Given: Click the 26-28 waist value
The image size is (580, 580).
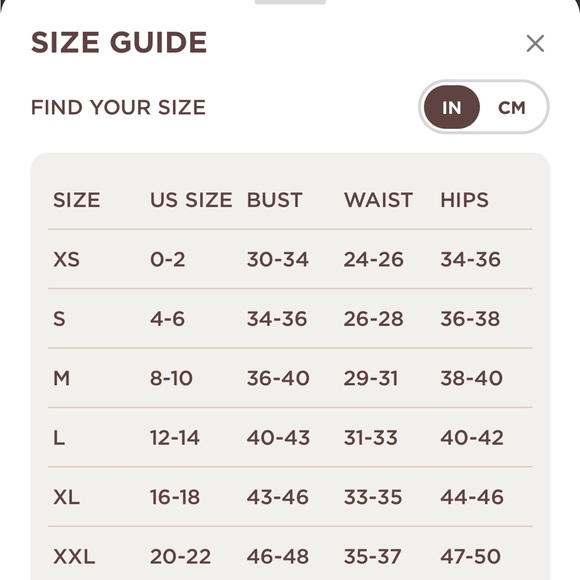Looking at the screenshot, I should click(x=373, y=319).
